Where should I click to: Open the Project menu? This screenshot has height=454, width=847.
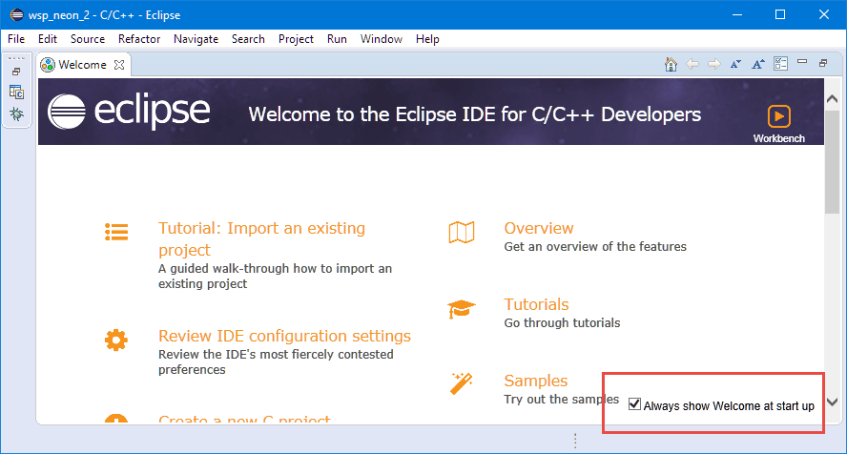pos(296,39)
